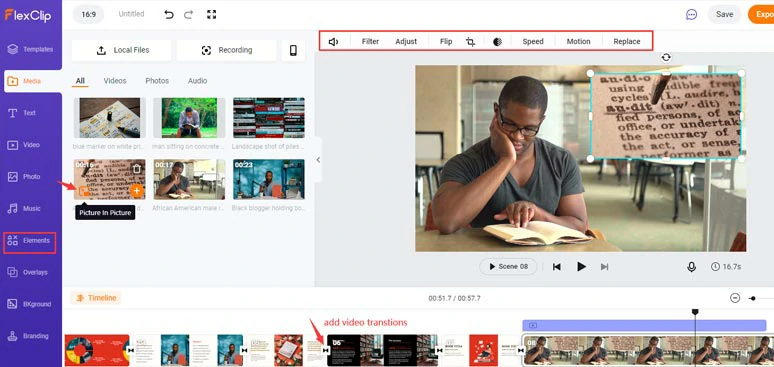774x367 pixels.
Task: Click the FlexClip logo
Action: (28, 15)
